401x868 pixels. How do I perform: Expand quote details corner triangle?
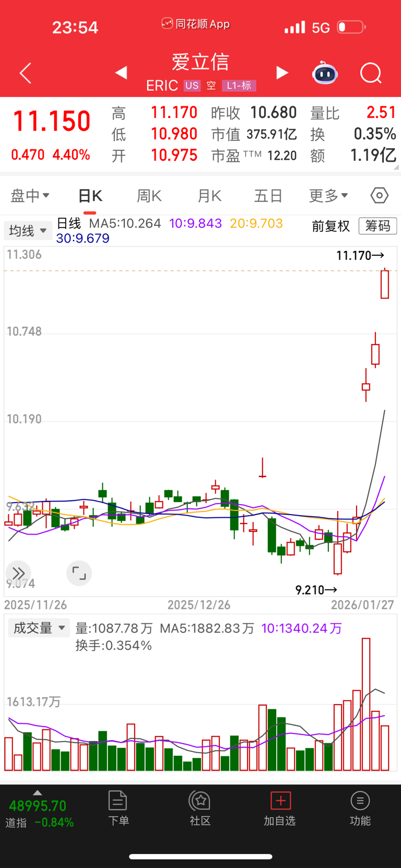click(396, 167)
